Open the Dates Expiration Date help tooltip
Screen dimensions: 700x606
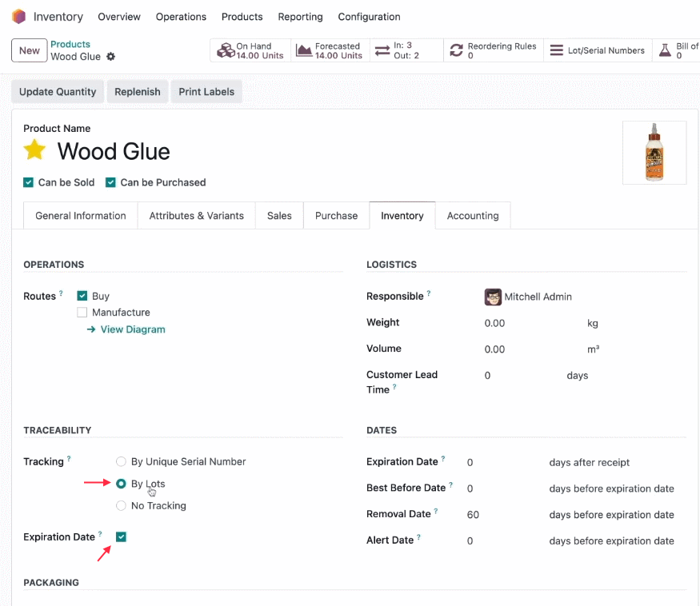point(443,458)
